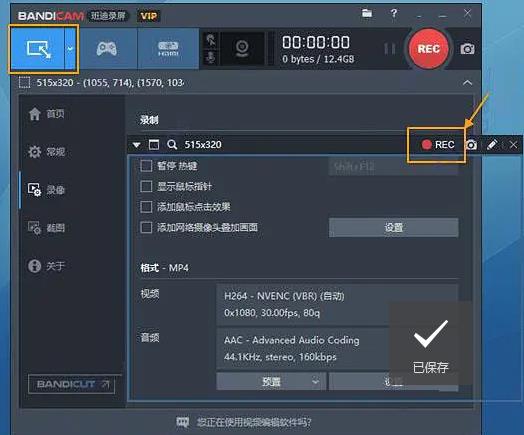
Task: Open the drawing pencil tool on capture bar
Action: click(492, 145)
